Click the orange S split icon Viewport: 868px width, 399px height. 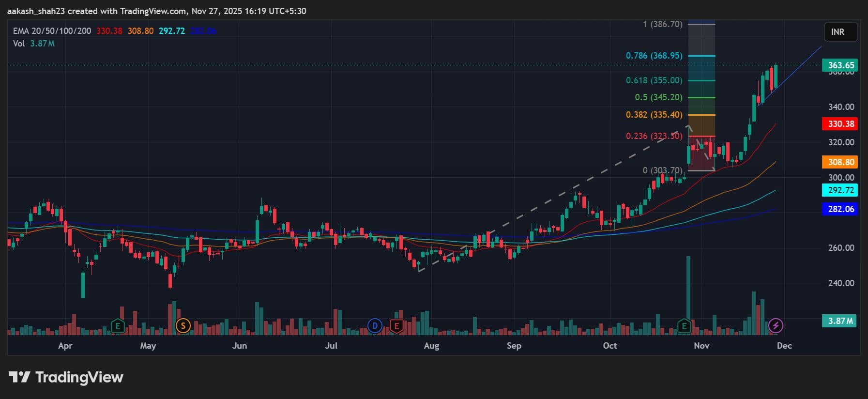coord(183,326)
